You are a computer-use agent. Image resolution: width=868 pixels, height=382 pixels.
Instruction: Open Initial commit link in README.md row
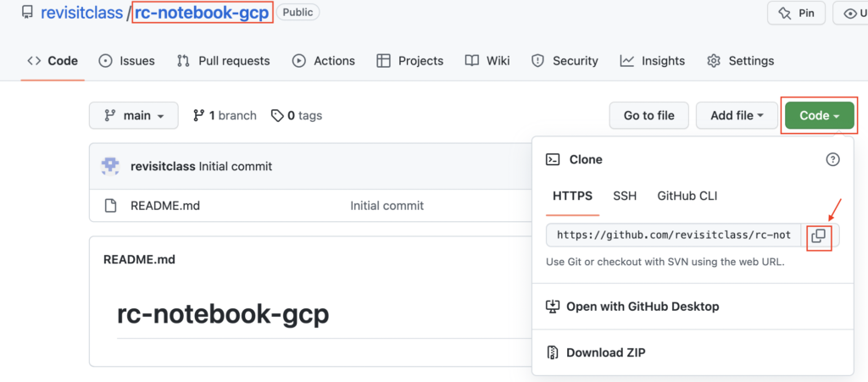point(387,206)
